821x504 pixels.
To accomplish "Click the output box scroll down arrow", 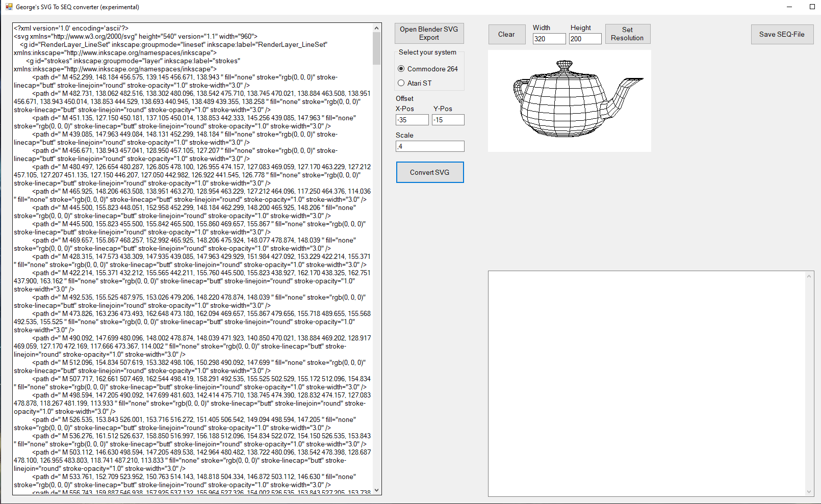I will pyautogui.click(x=809, y=492).
